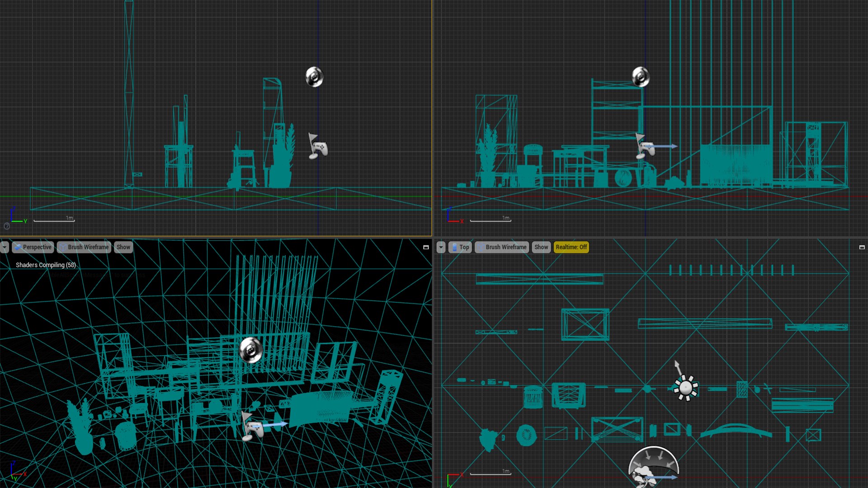Viewport: 868px width, 488px height.
Task: Open the Perspective viewport options dropdown arrow
Action: point(5,247)
